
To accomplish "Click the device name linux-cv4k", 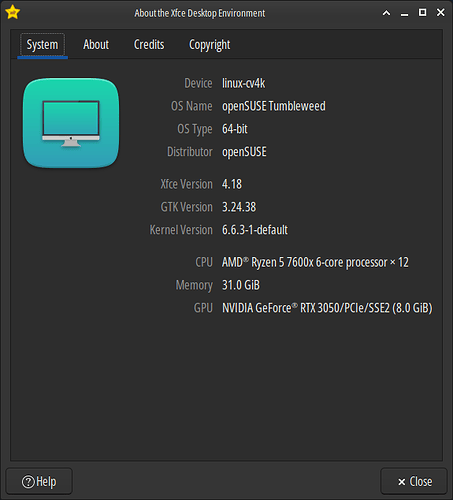I will tap(244, 83).
